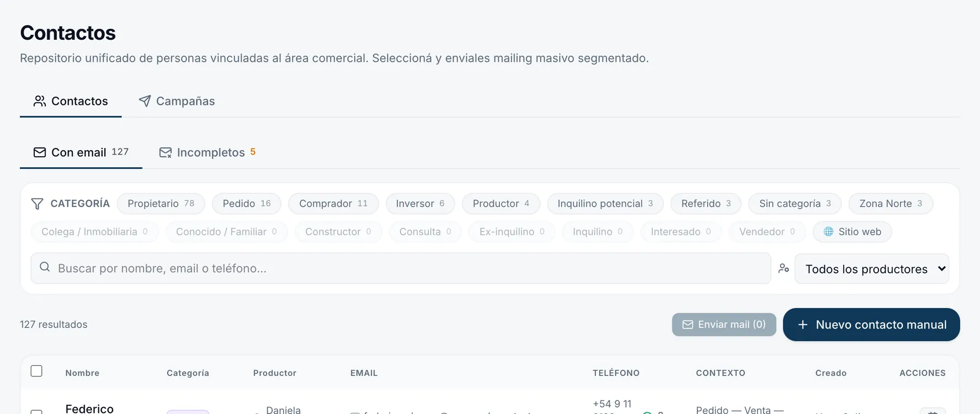Open the Contactos tab
This screenshot has width=980, height=414.
tap(71, 101)
